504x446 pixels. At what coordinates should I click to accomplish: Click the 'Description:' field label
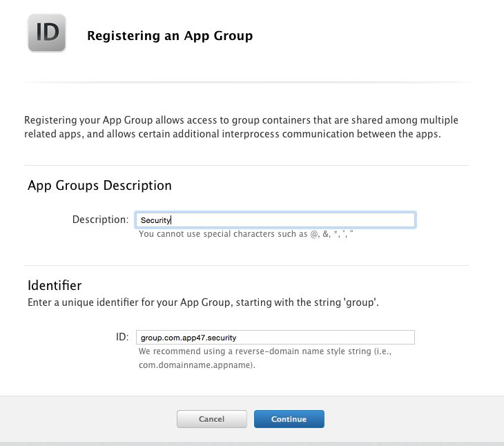100,220
